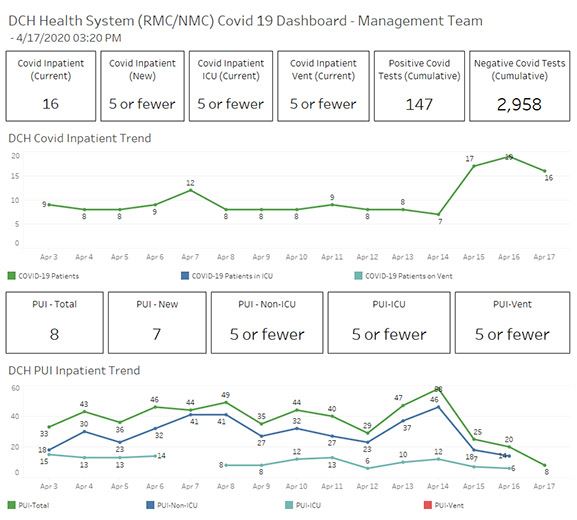
Task: Click the Apr 8 PUI-Total point labeled 49
Action: point(226,402)
